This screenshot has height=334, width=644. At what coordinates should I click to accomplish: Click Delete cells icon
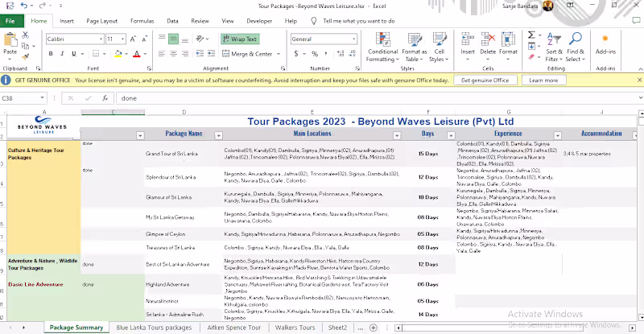488,39
